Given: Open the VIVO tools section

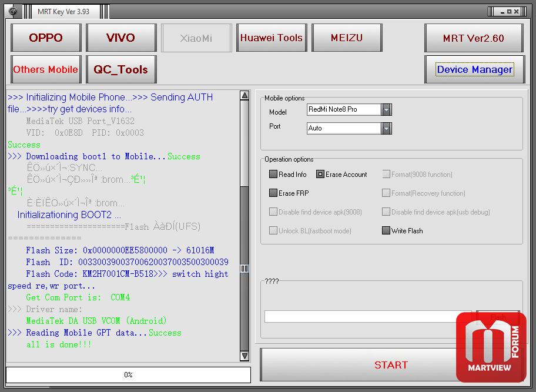Looking at the screenshot, I should pyautogui.click(x=121, y=38).
